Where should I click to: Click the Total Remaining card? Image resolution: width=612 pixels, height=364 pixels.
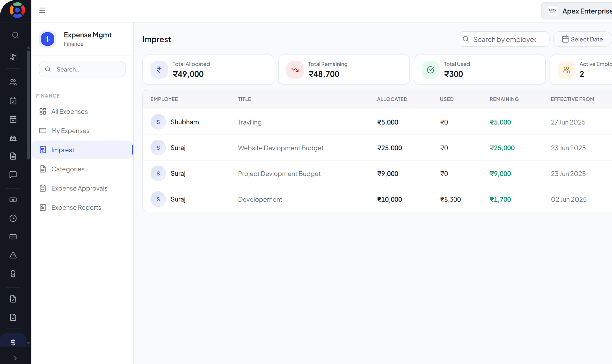click(x=344, y=70)
